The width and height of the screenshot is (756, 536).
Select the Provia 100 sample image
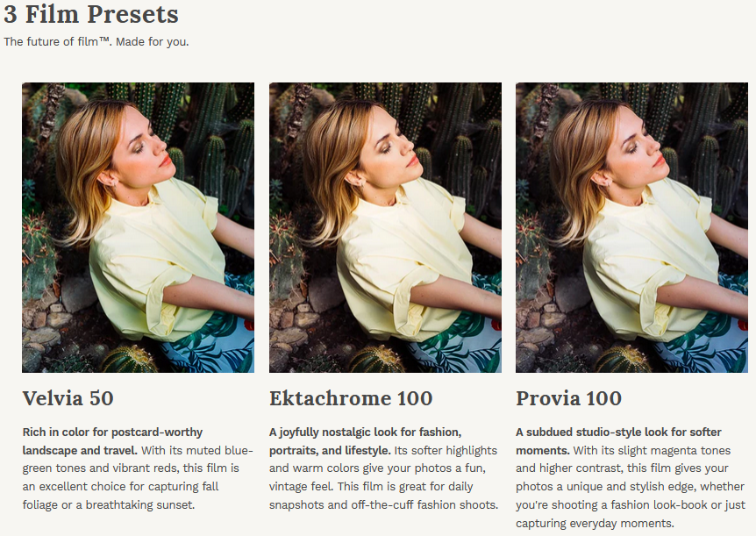[631, 227]
